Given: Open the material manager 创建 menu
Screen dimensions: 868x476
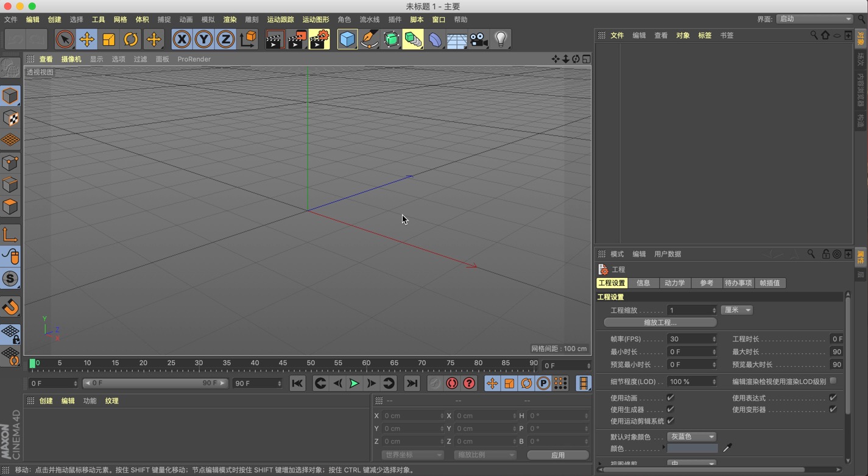Looking at the screenshot, I should [x=46, y=401].
